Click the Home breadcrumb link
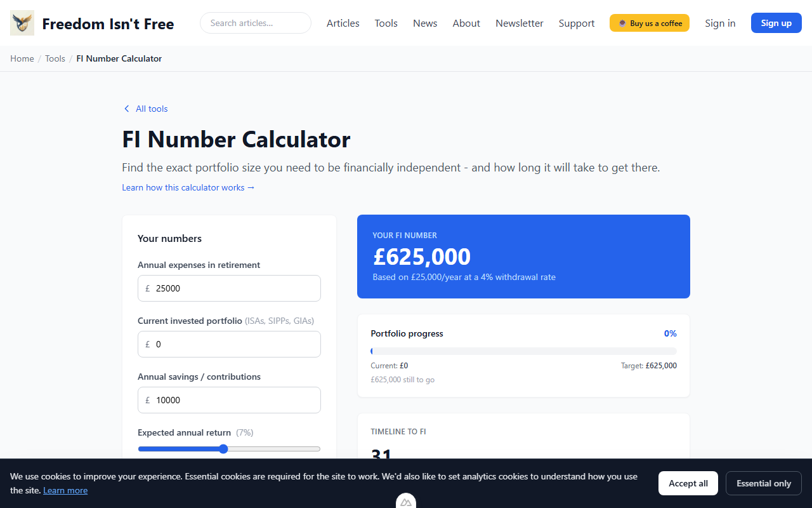812x508 pixels. point(22,58)
